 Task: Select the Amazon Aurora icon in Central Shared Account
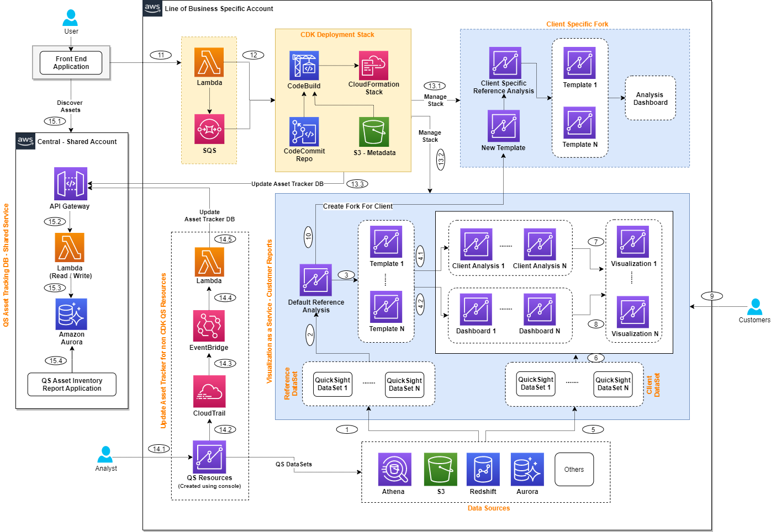(x=71, y=313)
